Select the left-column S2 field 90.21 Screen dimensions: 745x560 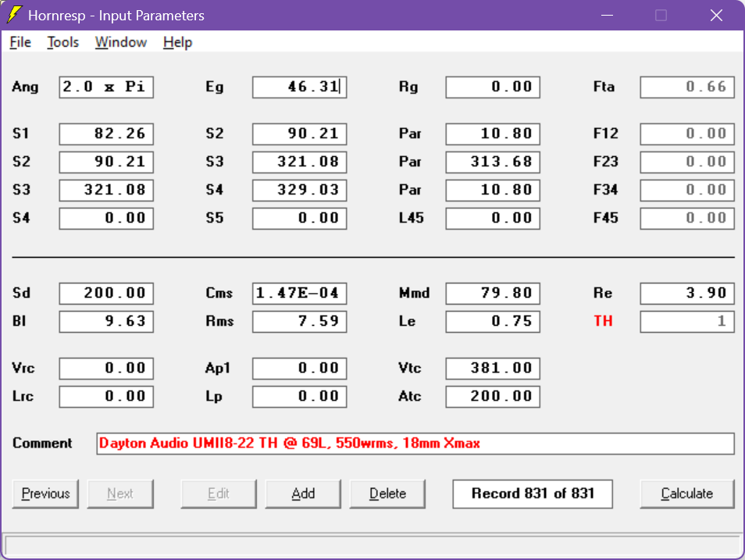tap(106, 162)
